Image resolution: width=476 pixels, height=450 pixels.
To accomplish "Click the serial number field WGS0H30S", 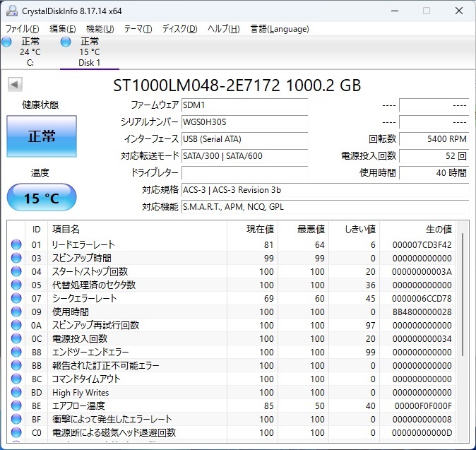I will pos(244,122).
